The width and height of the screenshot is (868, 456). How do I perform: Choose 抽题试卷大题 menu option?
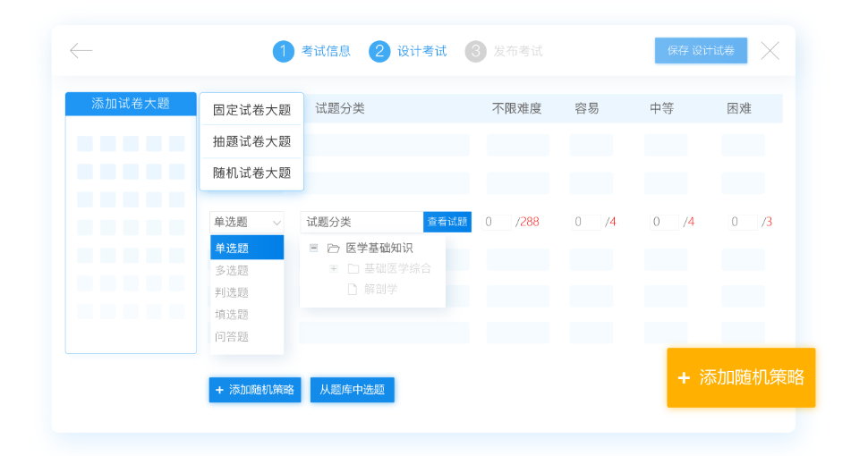coord(251,141)
